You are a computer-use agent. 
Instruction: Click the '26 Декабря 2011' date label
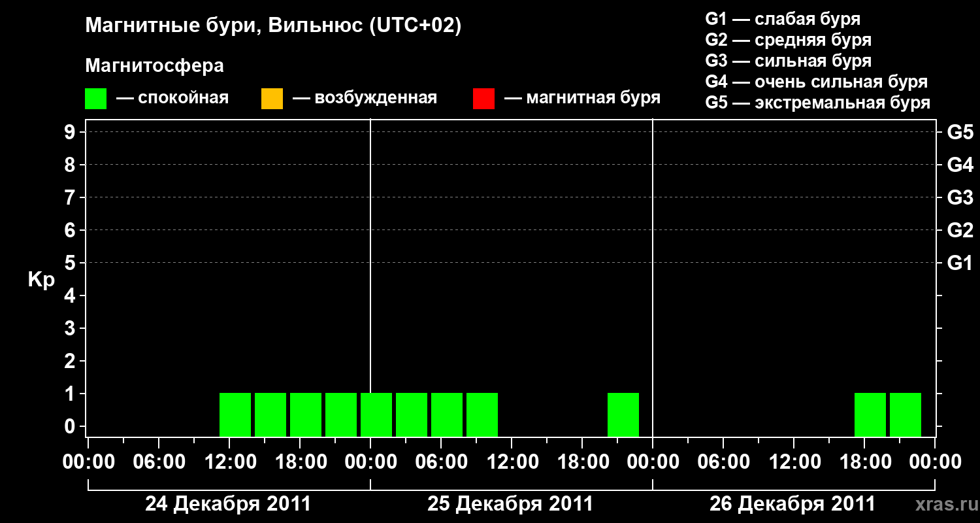point(792,504)
